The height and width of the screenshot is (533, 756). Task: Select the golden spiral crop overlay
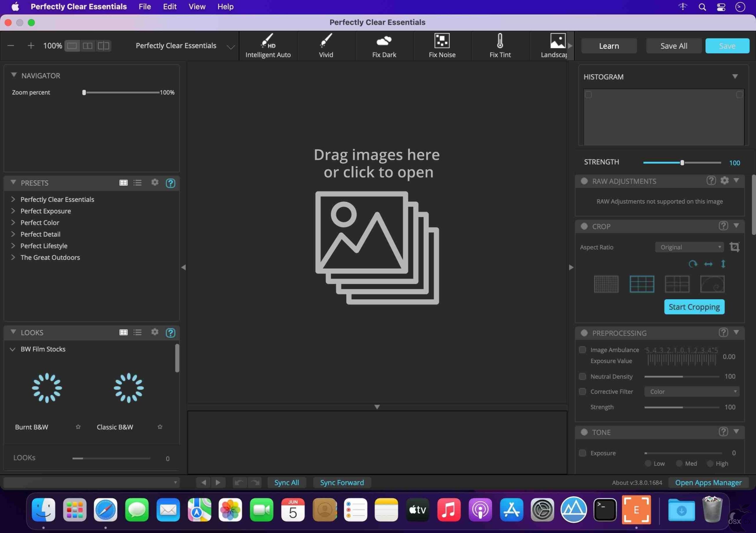point(712,284)
